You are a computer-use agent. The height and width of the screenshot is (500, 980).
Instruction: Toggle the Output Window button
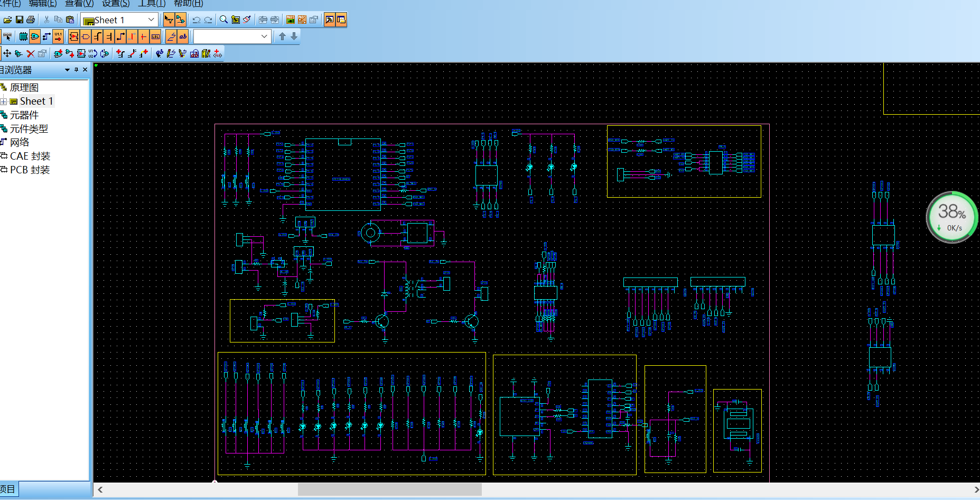[330, 20]
